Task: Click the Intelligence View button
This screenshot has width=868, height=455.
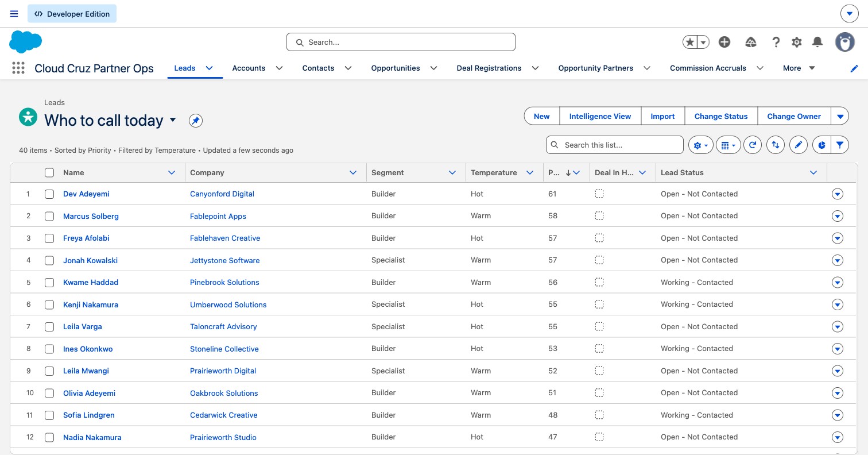Action: (600, 116)
